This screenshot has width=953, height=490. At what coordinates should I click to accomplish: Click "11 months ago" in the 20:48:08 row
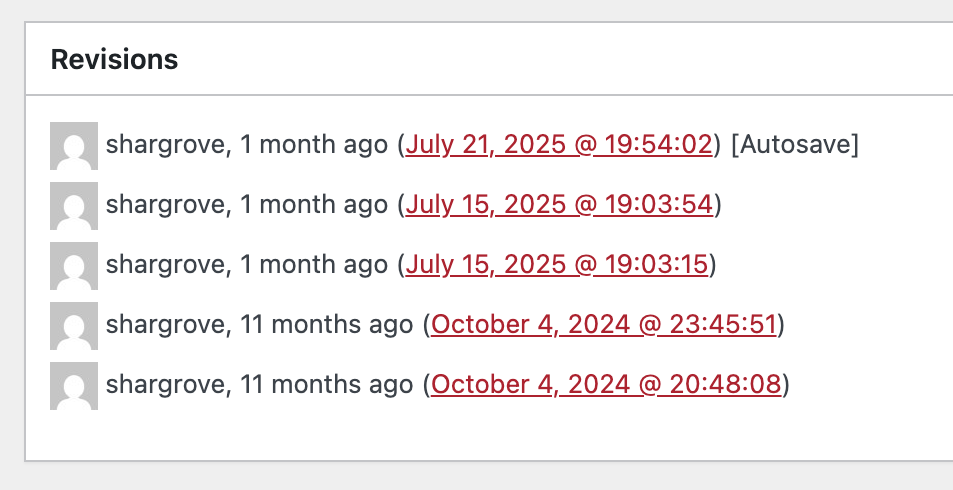tap(326, 385)
